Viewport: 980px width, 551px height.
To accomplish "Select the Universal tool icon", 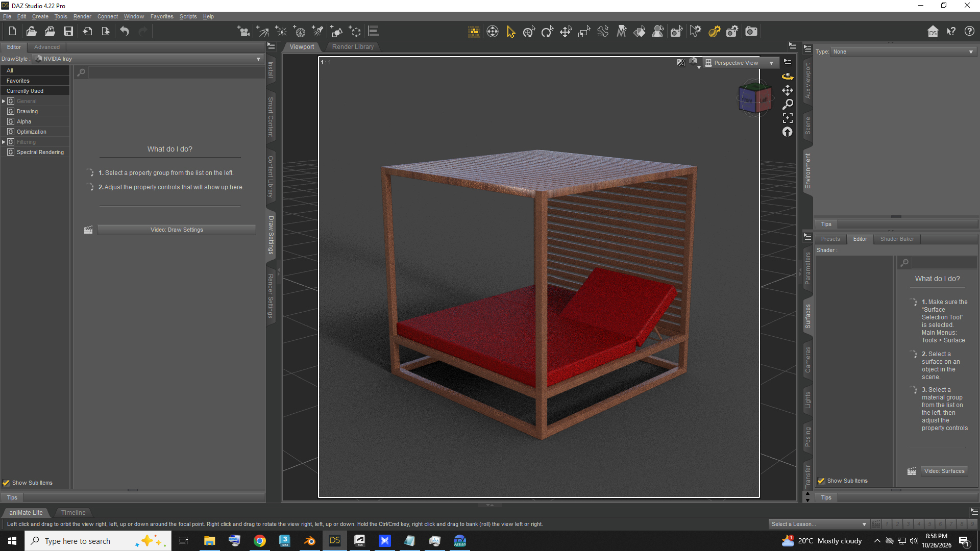I will [529, 32].
